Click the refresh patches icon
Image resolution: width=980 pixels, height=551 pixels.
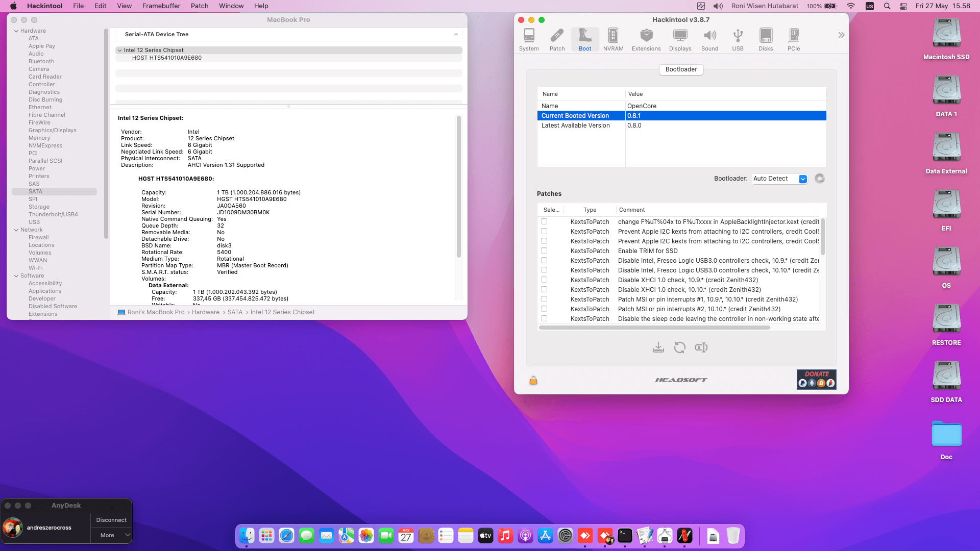[x=680, y=347]
